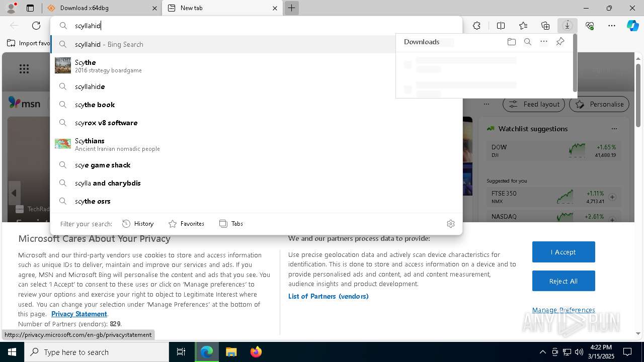
Task: Open the Extensions puzzle icon
Action: coord(476,26)
